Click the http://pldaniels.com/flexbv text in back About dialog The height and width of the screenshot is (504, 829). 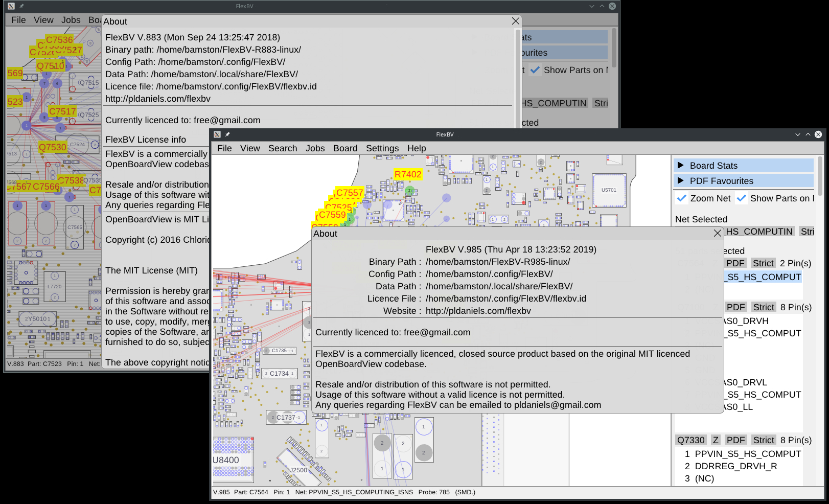[158, 99]
